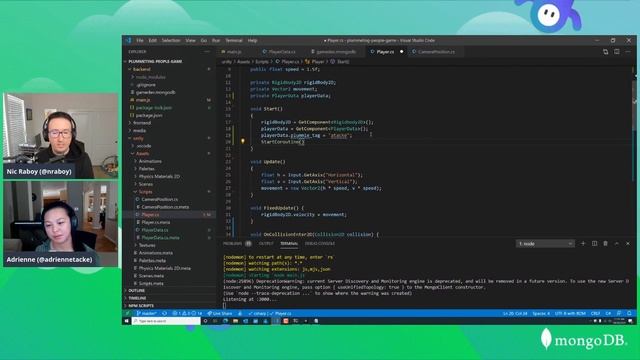Open editor more actions ellipsis
Screen dimensions: 640x360
pyautogui.click(x=628, y=52)
